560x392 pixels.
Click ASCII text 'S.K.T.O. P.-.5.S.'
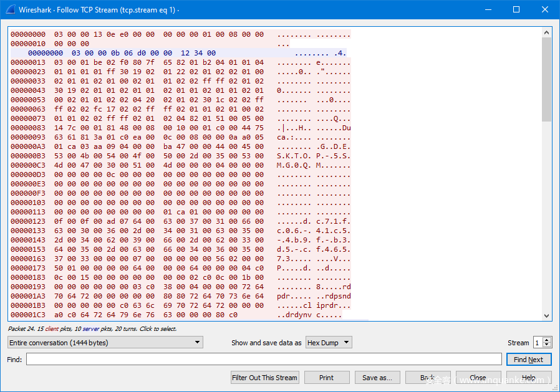(x=314, y=156)
